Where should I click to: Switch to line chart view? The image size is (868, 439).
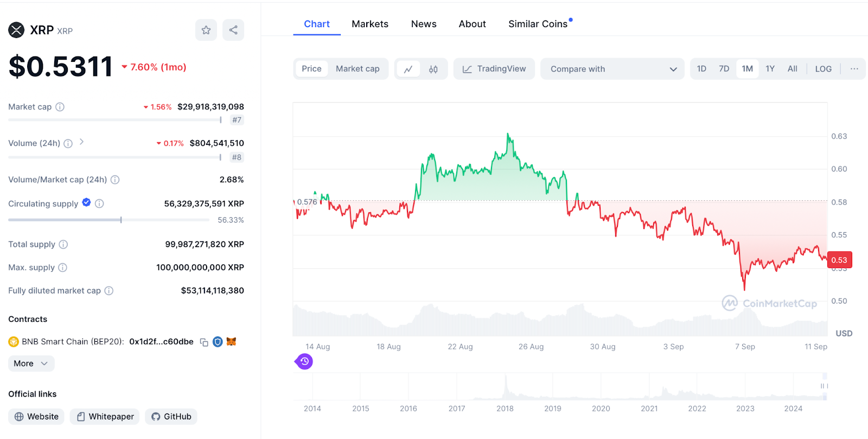pyautogui.click(x=409, y=69)
